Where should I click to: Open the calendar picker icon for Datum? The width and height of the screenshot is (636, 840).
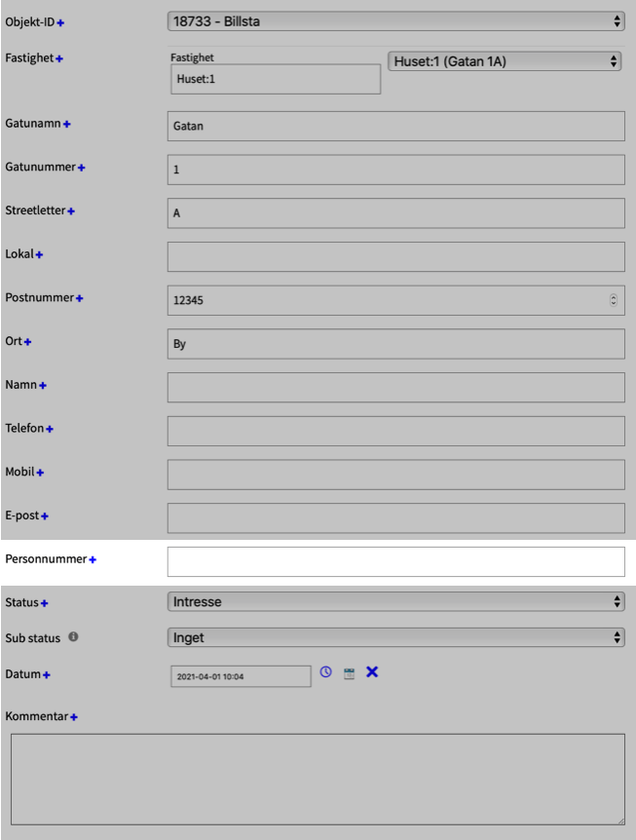point(349,673)
